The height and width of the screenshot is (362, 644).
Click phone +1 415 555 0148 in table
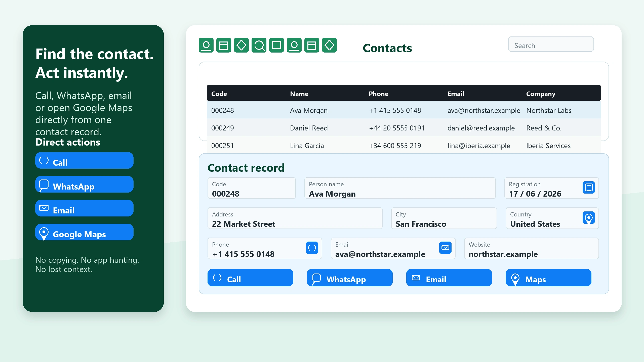click(x=395, y=110)
